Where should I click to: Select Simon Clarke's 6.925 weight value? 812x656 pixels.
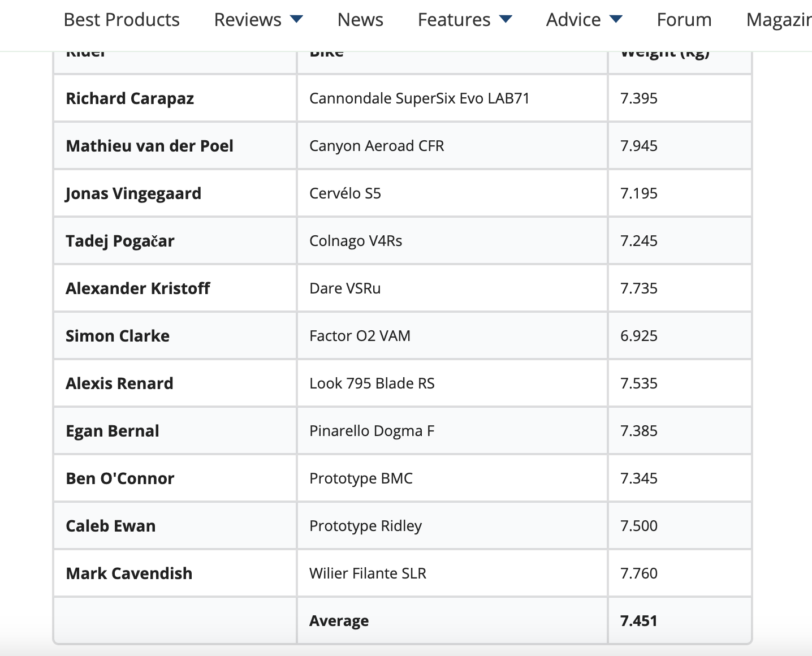639,336
